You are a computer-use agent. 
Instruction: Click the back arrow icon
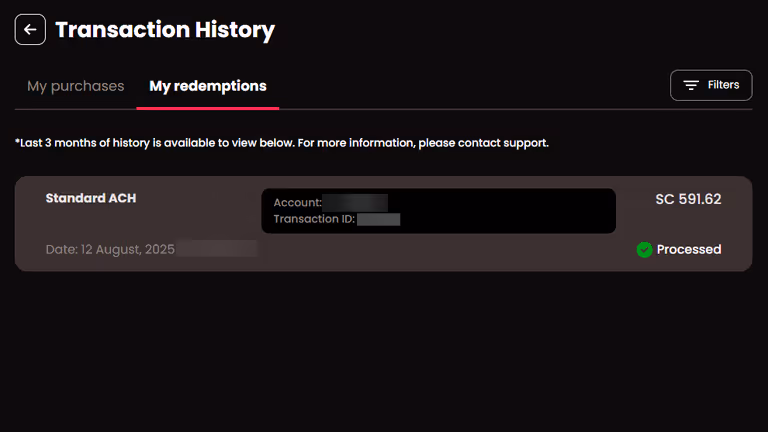[30, 29]
